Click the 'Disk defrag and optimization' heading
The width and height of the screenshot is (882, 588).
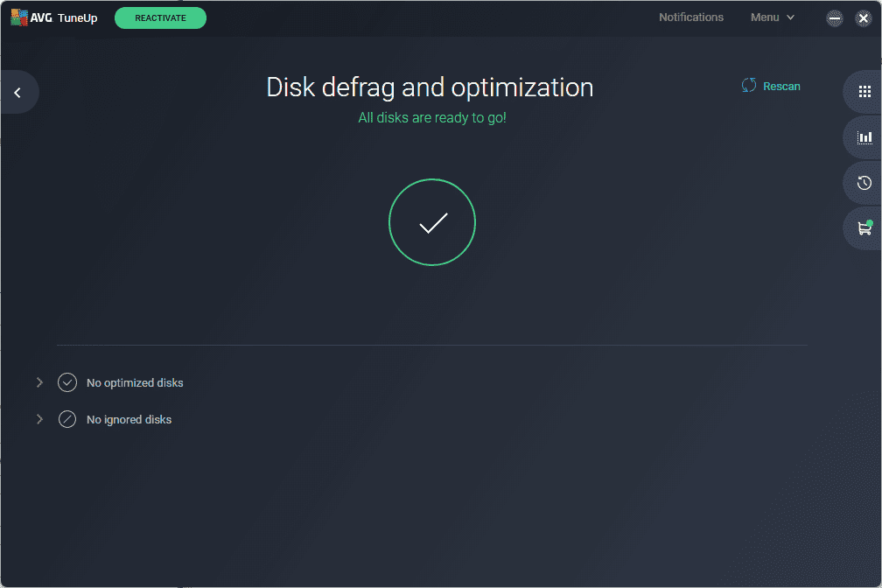point(430,87)
